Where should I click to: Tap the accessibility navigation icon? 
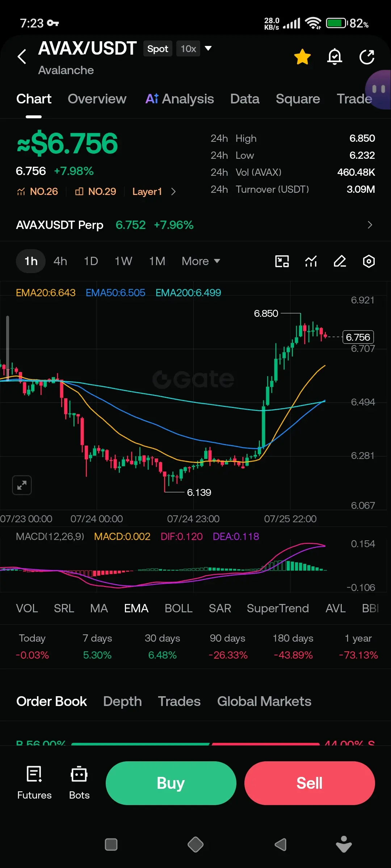point(344,844)
